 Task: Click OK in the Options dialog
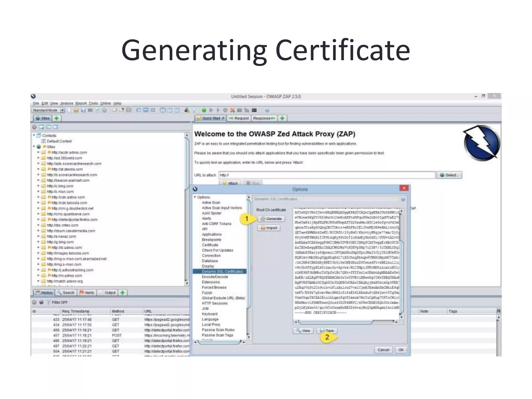[401, 350]
